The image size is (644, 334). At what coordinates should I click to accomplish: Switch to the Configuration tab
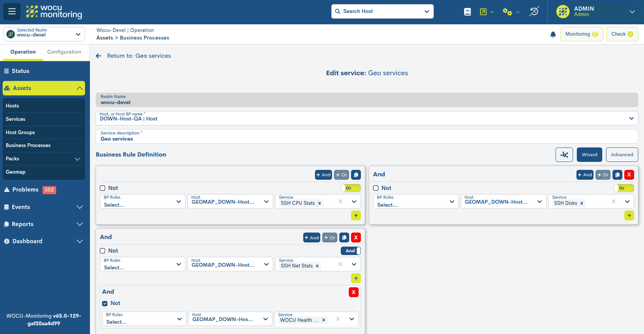64,52
